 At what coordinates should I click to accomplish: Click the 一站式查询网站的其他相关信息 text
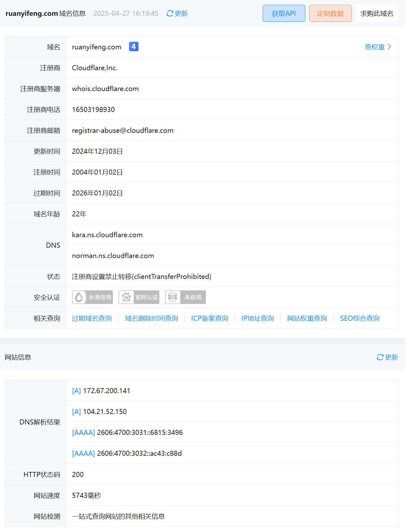[x=119, y=516]
